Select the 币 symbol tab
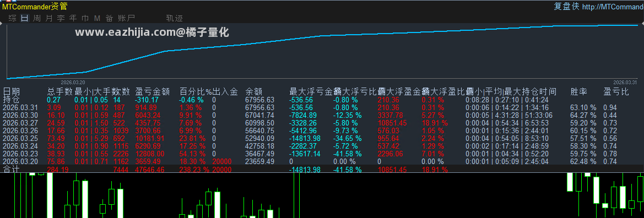The image size is (644, 218). (x=85, y=18)
